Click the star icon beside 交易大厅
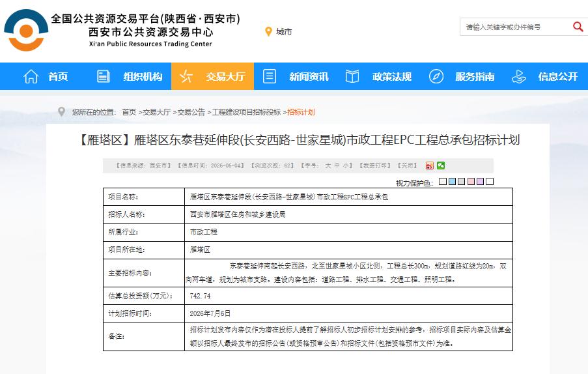 click(x=186, y=76)
